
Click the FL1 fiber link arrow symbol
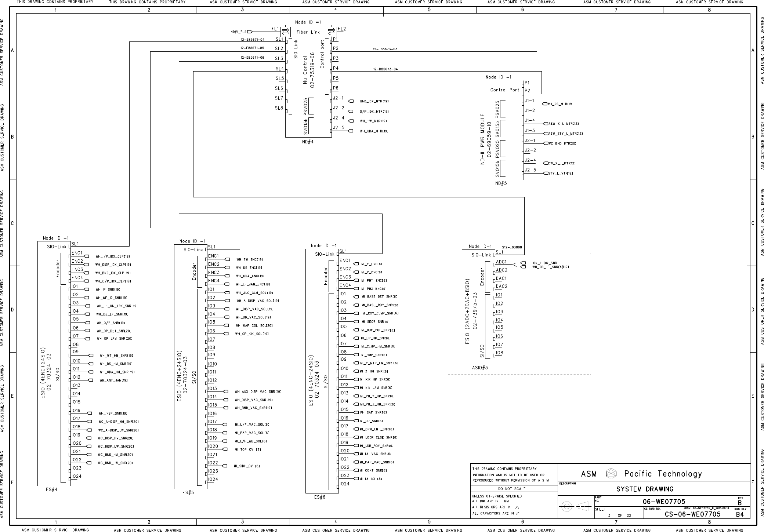point(285,31)
